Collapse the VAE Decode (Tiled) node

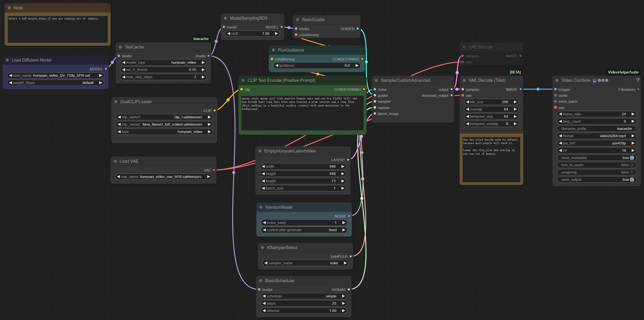tap(465, 80)
